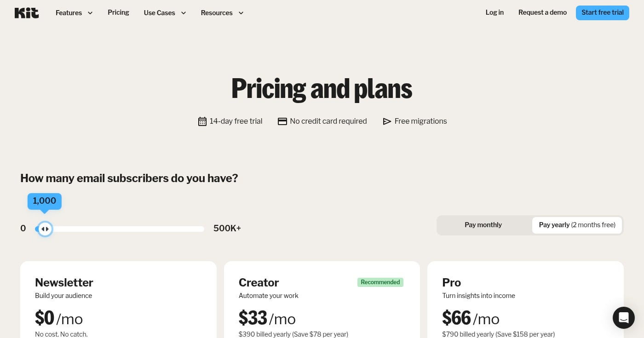
Task: Click the calendar icon beside 14-day free trial
Action: (x=202, y=121)
